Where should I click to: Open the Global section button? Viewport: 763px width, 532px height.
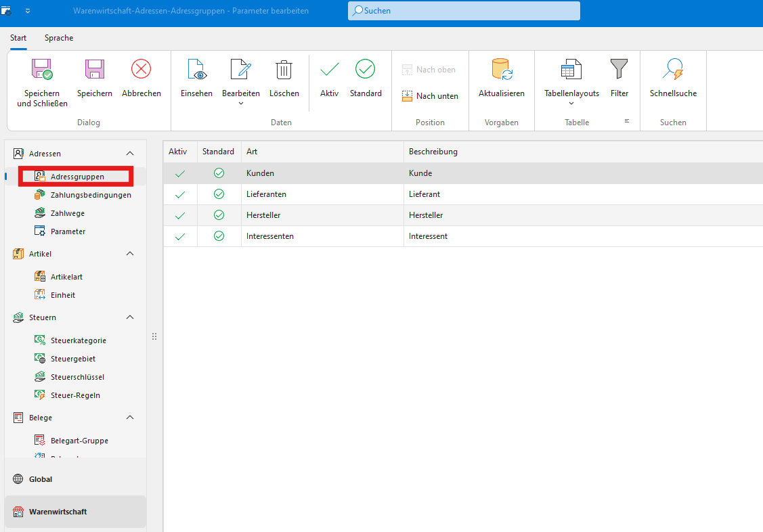[x=41, y=479]
